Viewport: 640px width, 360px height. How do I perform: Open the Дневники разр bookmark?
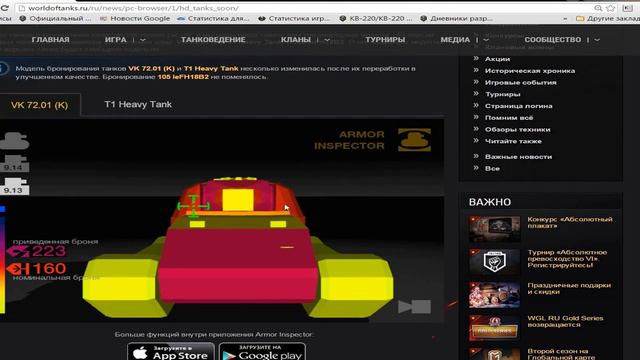point(456,18)
